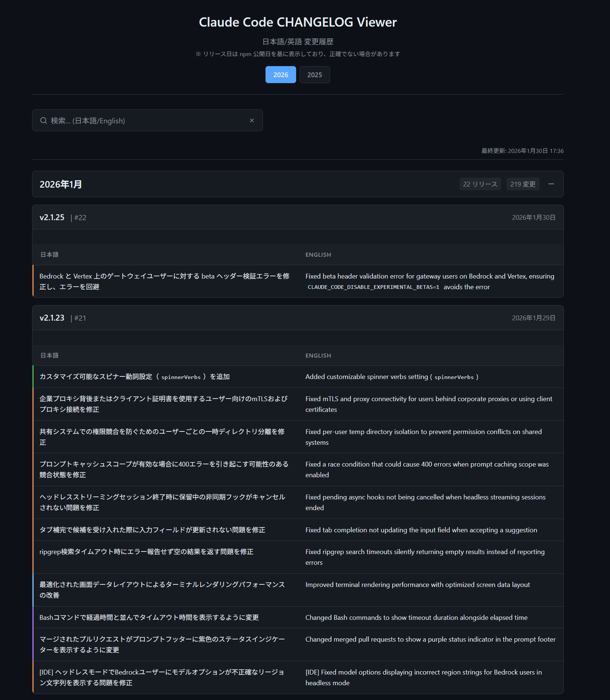Click the CLAUDE_CODE_DISABLE_EXPERIMENTAL_BETAS=1 code snippet

[373, 287]
